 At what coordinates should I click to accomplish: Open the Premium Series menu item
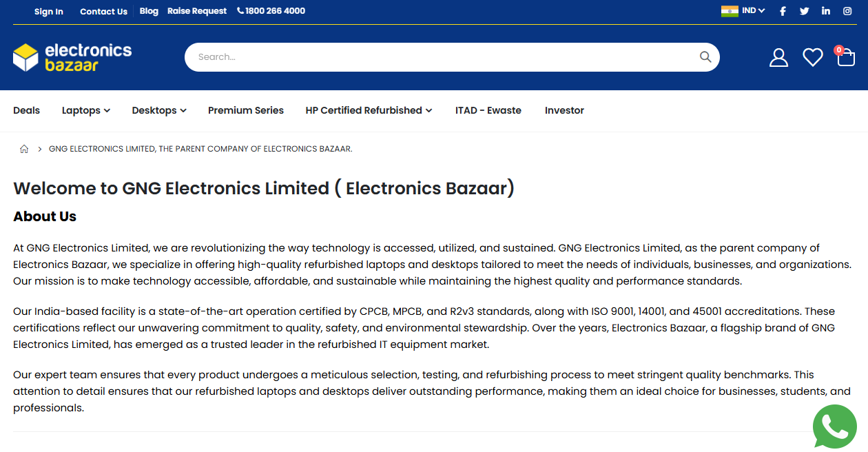(246, 110)
